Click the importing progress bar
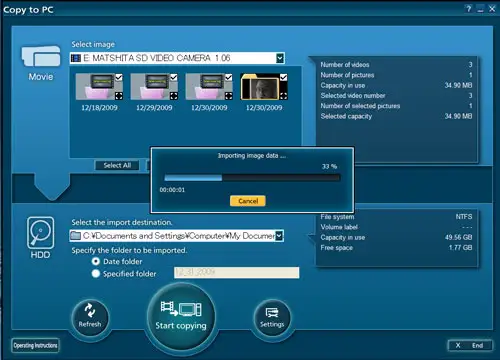The width and height of the screenshot is (500, 360). [252, 178]
